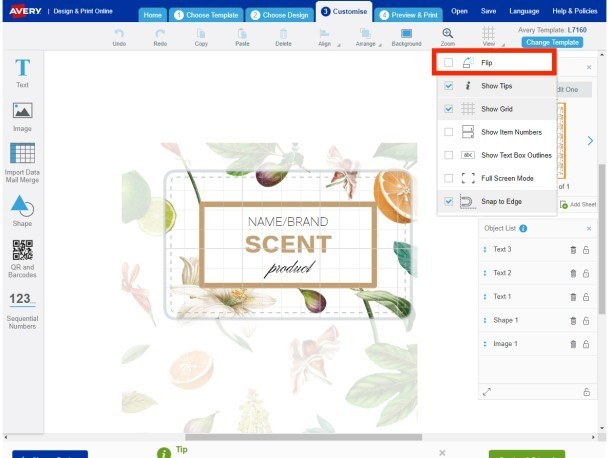Select the Text tool in sidebar
Viewport: 610px width, 458px height.
(x=22, y=72)
